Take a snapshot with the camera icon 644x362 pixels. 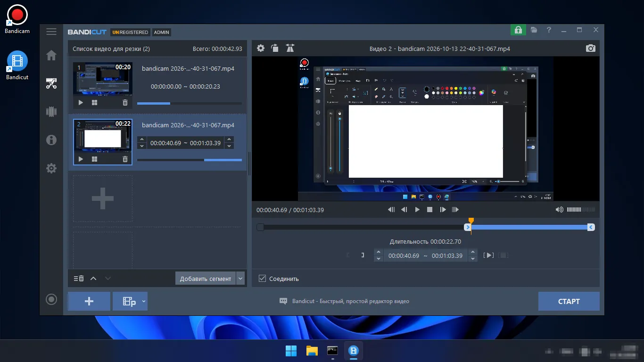591,48
